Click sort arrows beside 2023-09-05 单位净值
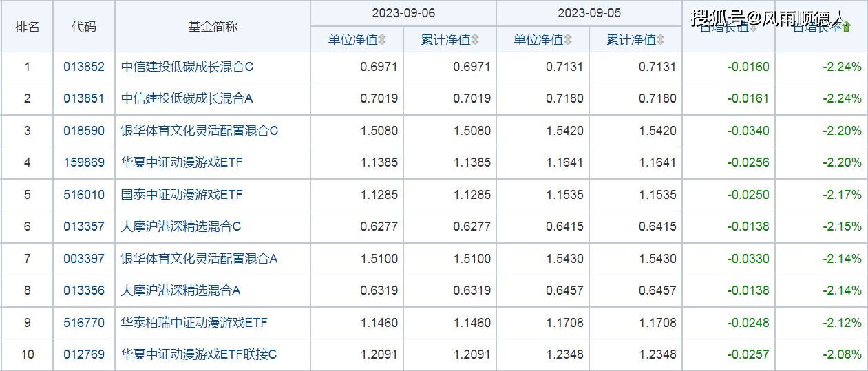Screen dimensions: 868x371 coord(568,40)
